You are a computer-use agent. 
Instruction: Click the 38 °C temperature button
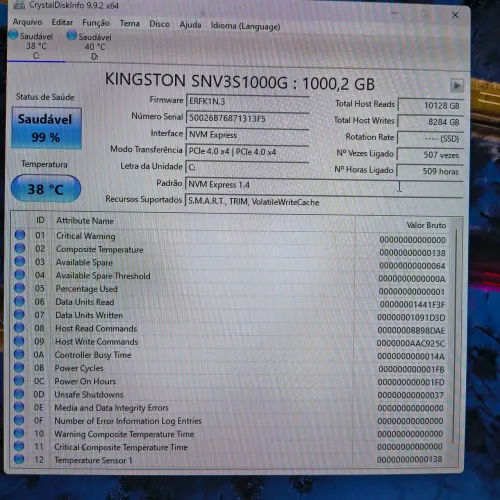[46, 188]
